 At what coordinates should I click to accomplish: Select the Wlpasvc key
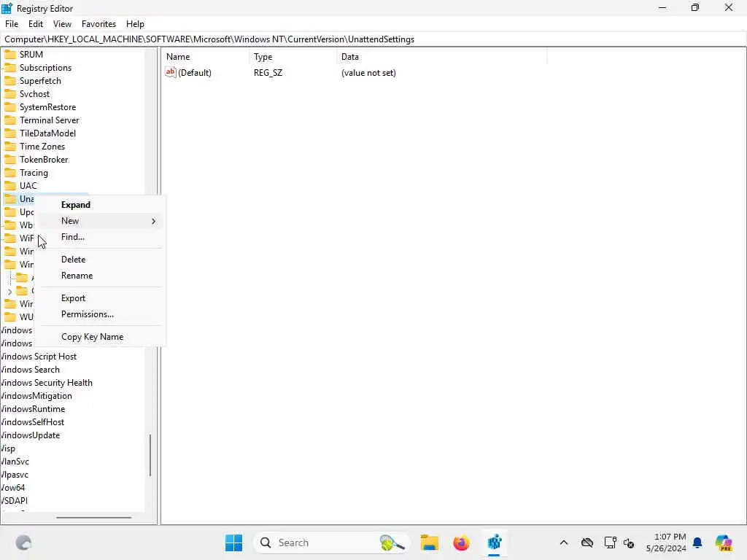point(15,475)
